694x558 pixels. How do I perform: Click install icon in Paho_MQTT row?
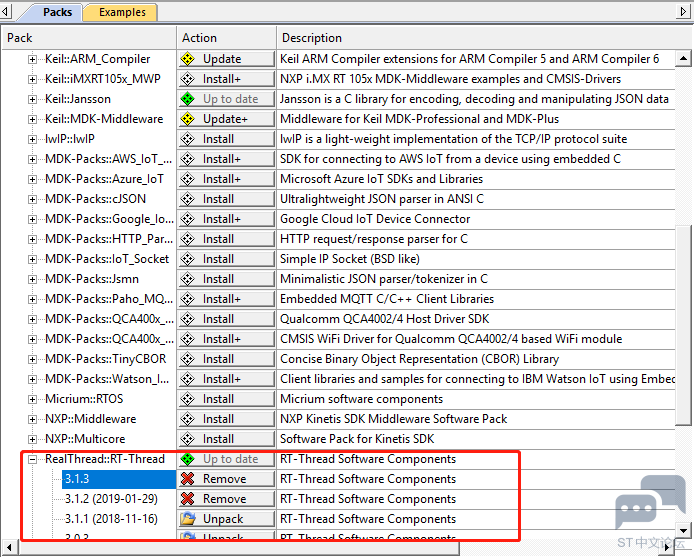[x=188, y=299]
